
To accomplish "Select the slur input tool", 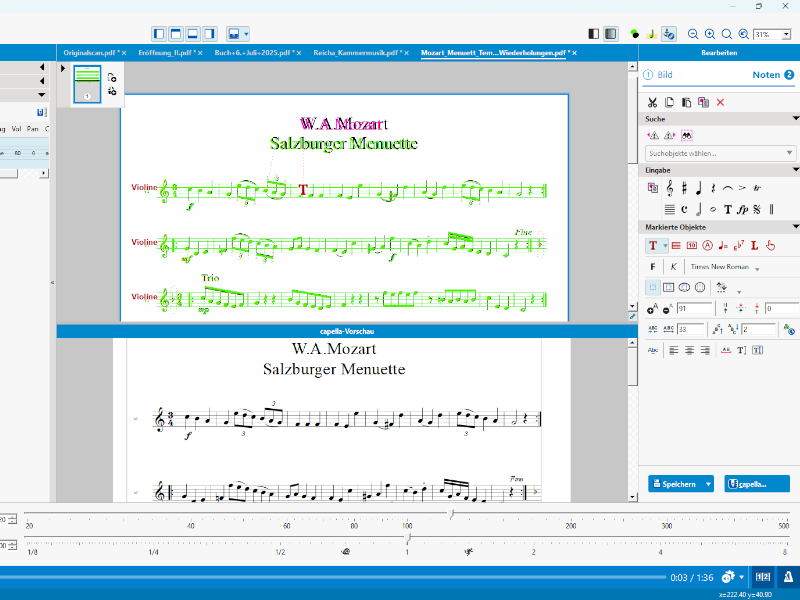I will (728, 188).
